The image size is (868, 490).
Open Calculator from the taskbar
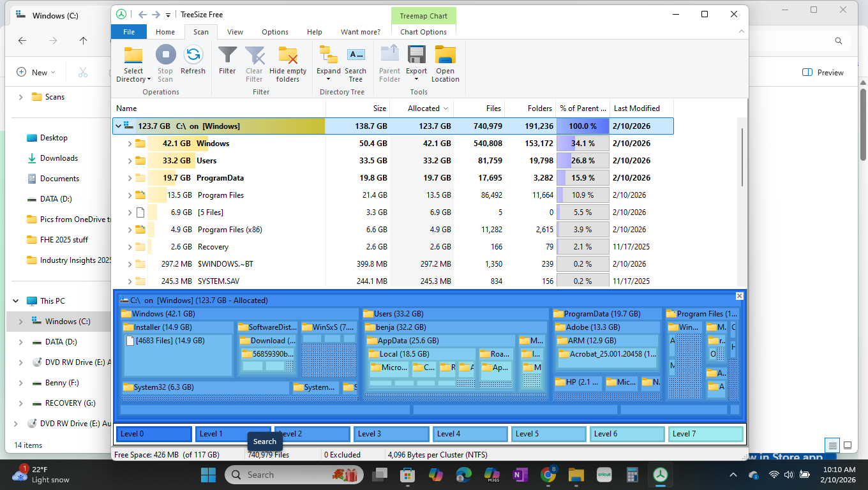[x=632, y=475]
